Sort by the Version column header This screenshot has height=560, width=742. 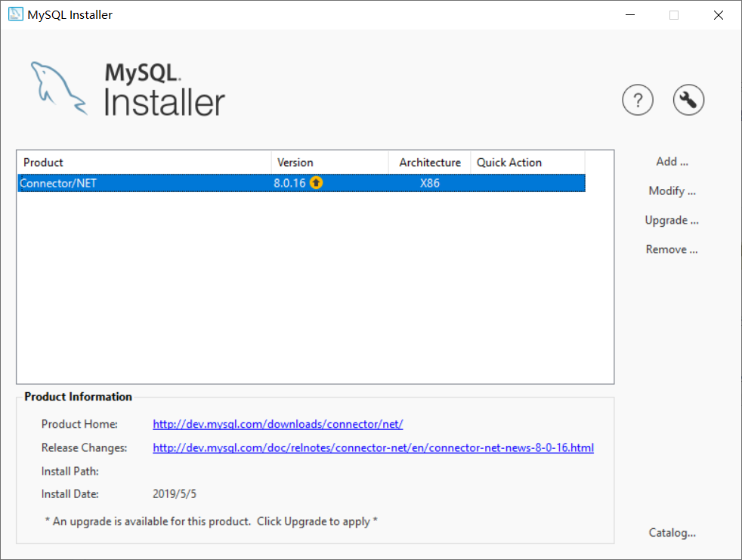point(330,162)
